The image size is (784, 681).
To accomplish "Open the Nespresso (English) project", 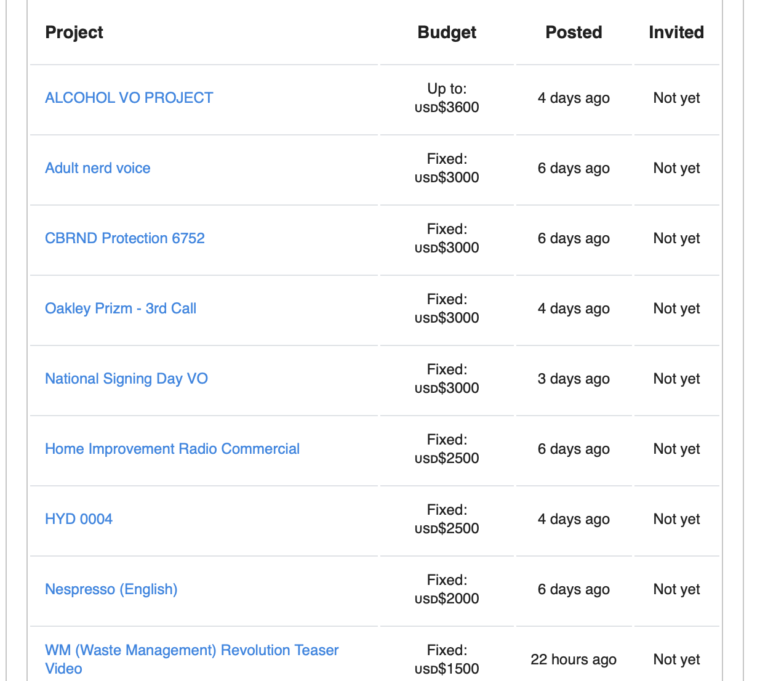I will click(x=111, y=589).
